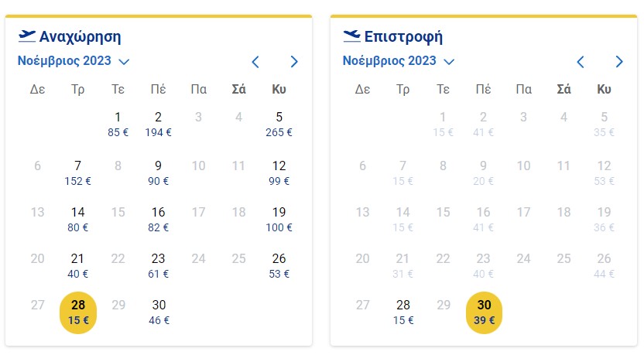Click the return plane icon
Image resolution: width=644 pixels, height=355 pixels.
tap(352, 36)
